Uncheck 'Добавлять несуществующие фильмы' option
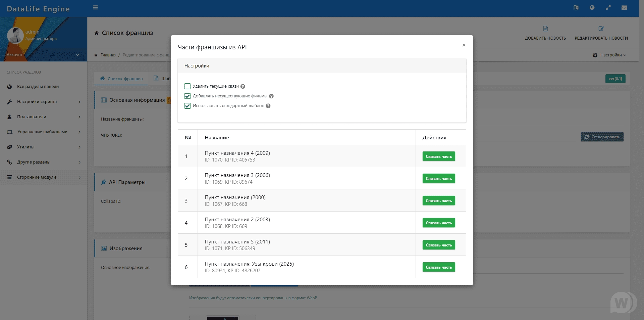This screenshot has height=320, width=644. (x=187, y=96)
